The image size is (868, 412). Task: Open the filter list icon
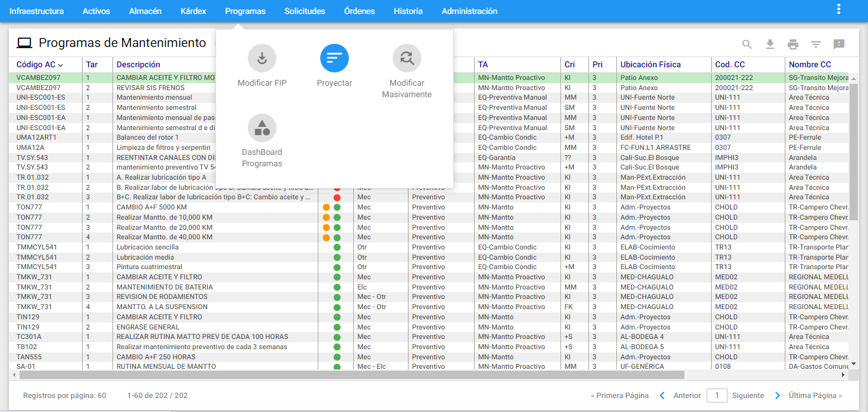pos(816,44)
